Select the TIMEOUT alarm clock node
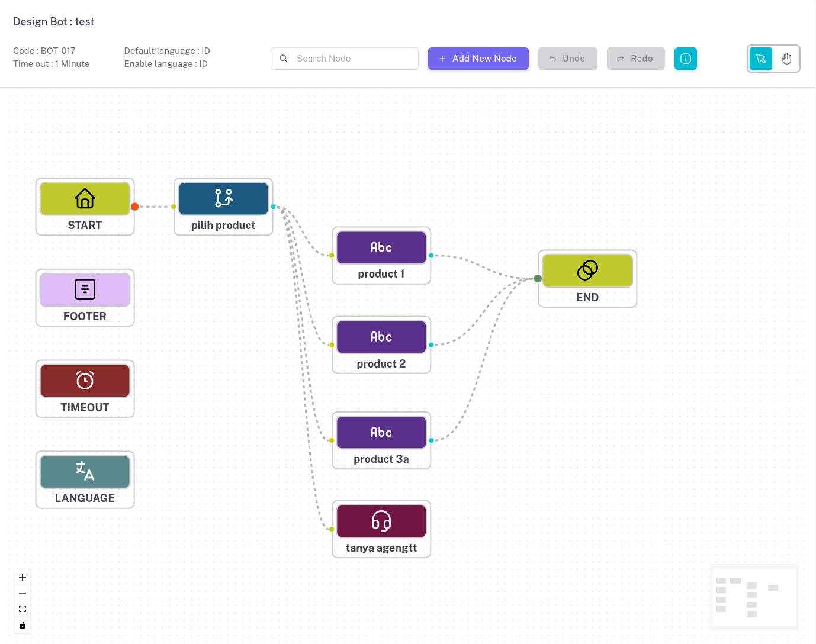The height and width of the screenshot is (644, 816). click(85, 381)
